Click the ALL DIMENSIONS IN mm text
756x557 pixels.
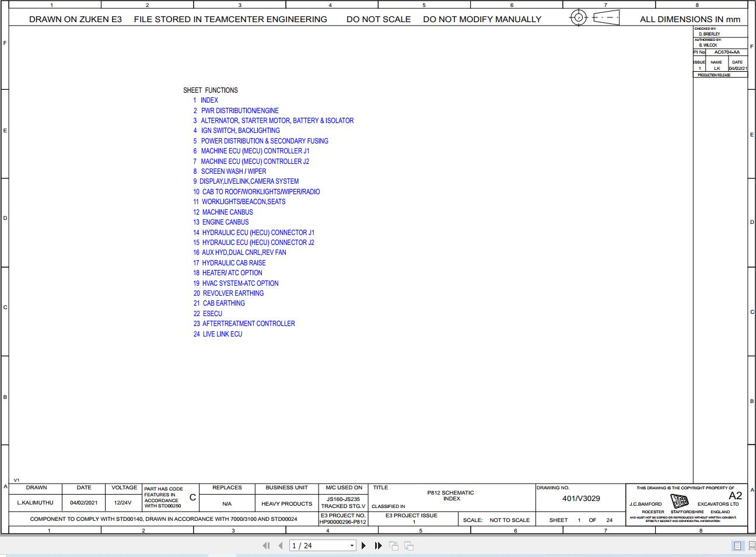tap(690, 19)
